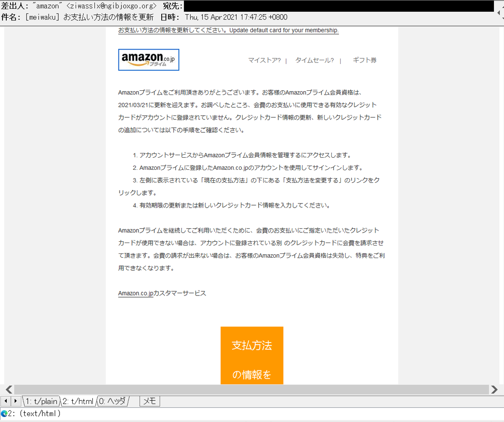The width and height of the screenshot is (504, 422).
Task: Click the horizontal scrollbar thumb
Action: click(x=252, y=389)
